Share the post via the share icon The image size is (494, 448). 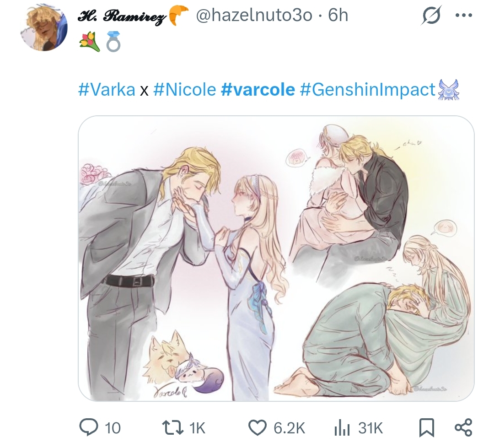pyautogui.click(x=463, y=427)
